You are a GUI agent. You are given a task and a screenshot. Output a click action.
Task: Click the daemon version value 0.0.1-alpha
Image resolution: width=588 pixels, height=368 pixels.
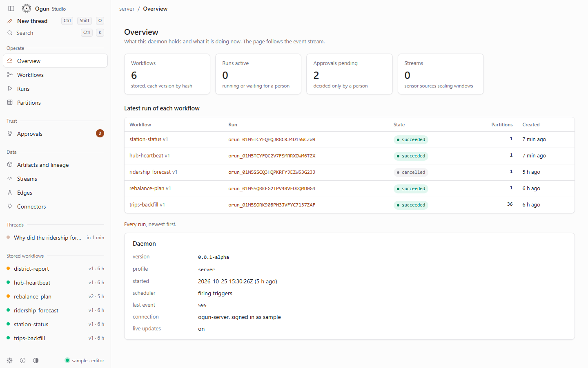(214, 257)
